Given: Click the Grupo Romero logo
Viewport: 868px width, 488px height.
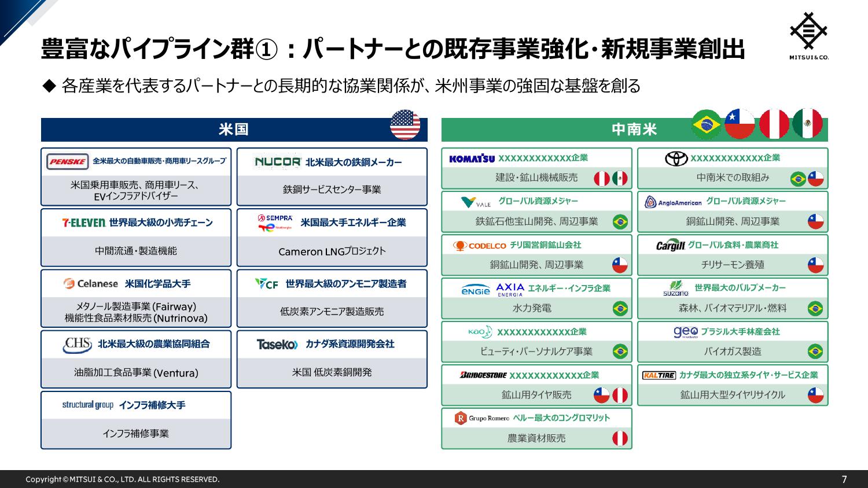Looking at the screenshot, I should click(x=482, y=418).
